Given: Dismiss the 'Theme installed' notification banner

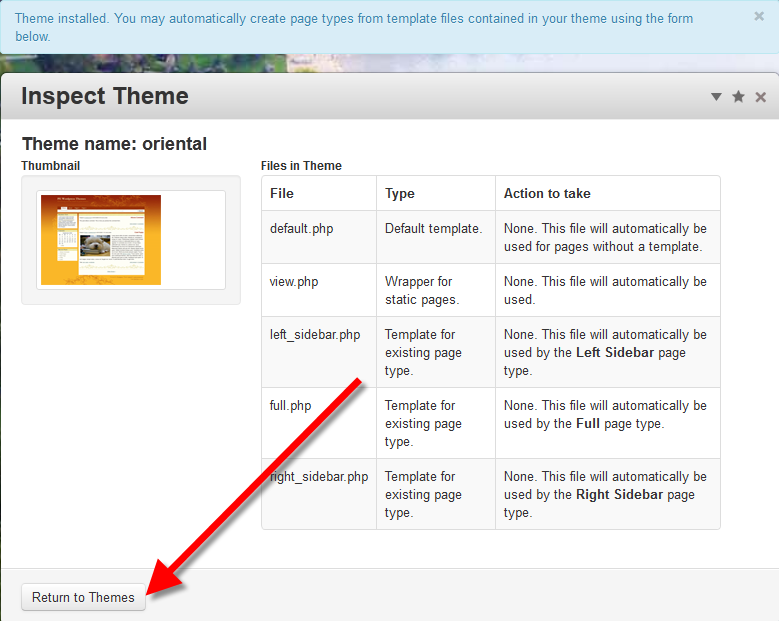Looking at the screenshot, I should [x=758, y=16].
